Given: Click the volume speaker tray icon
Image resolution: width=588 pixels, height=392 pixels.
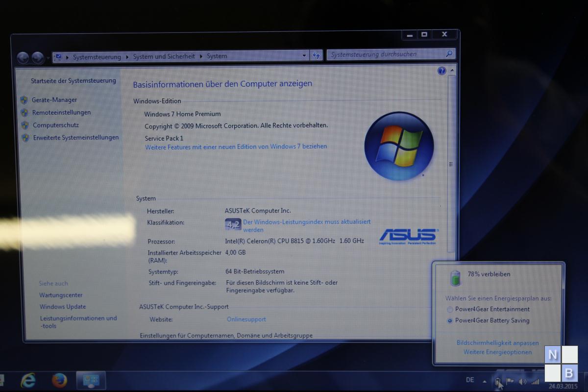Looking at the screenshot, I should [x=522, y=381].
